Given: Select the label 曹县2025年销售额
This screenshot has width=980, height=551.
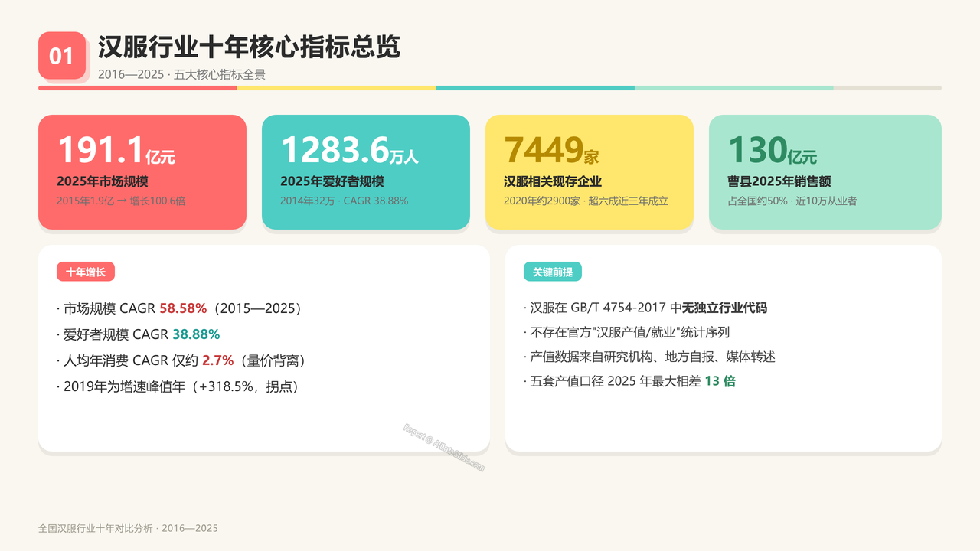Looking at the screenshot, I should tap(779, 181).
